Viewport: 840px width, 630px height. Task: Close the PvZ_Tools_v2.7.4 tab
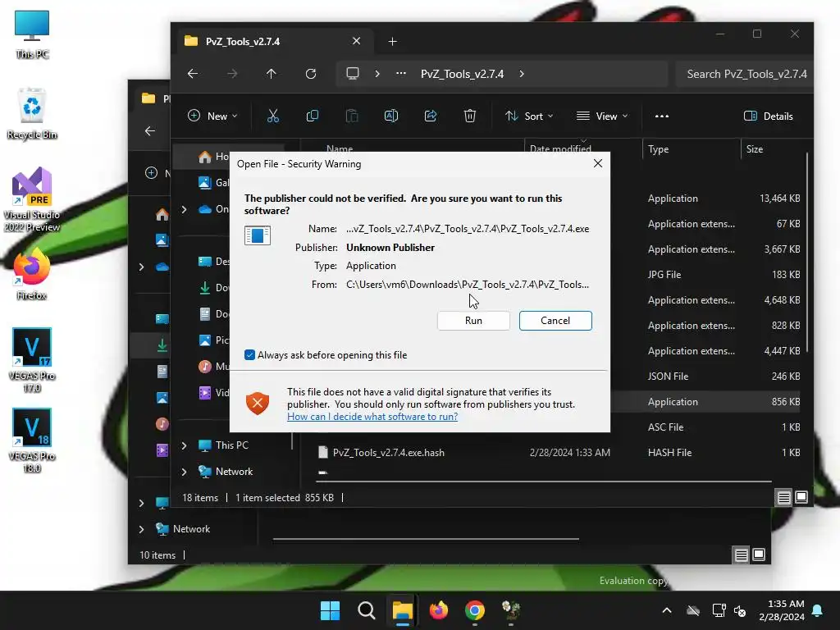pyautogui.click(x=356, y=41)
